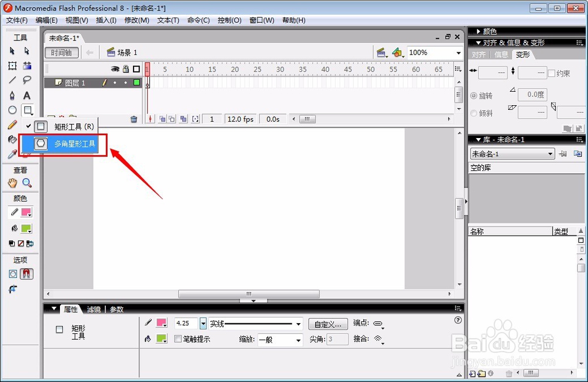Collapse the 属性 properties panel

coord(54,309)
